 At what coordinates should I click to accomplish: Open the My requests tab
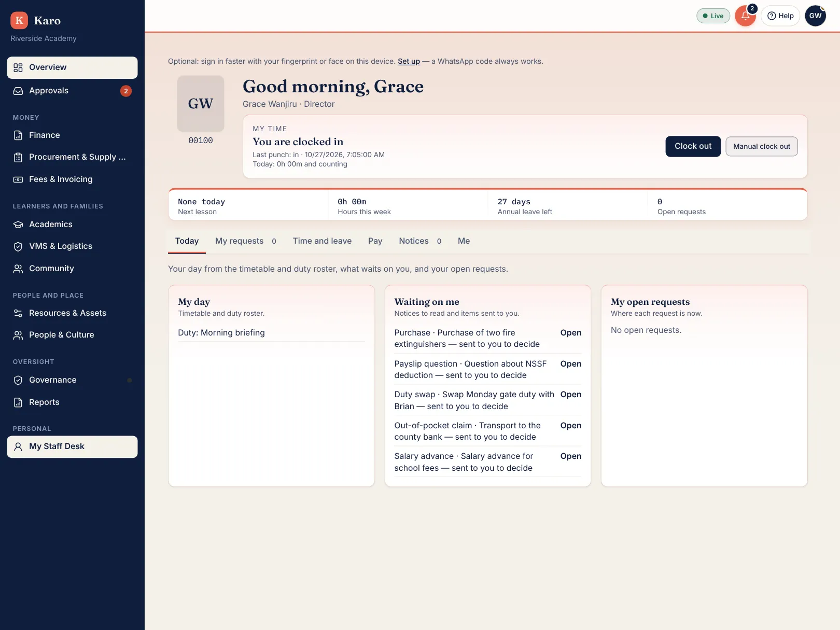(x=246, y=241)
